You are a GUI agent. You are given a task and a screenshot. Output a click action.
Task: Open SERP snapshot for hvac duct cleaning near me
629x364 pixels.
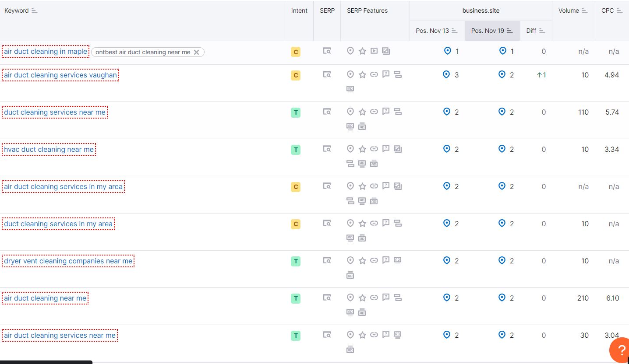pos(327,149)
